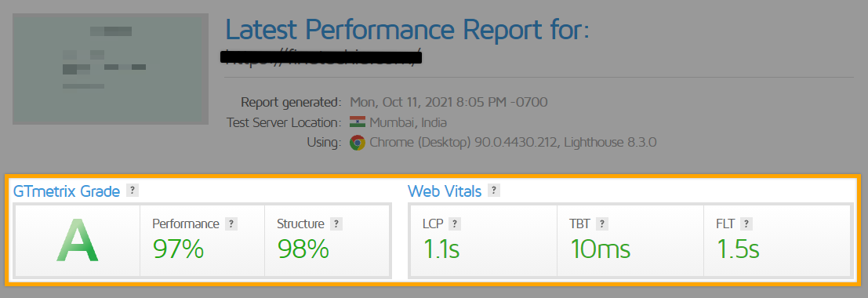Image resolution: width=868 pixels, height=298 pixels.
Task: Click the Web Vitals heading link
Action: click(x=445, y=191)
